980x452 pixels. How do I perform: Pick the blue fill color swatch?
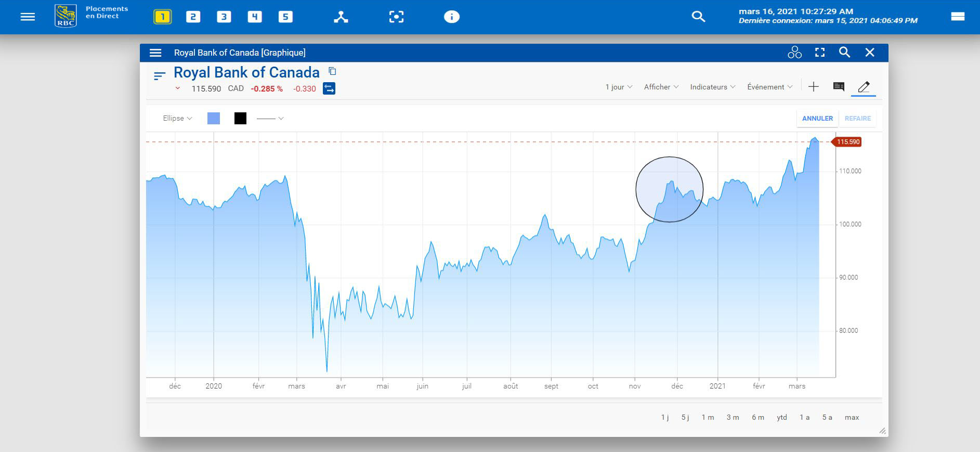pos(214,119)
